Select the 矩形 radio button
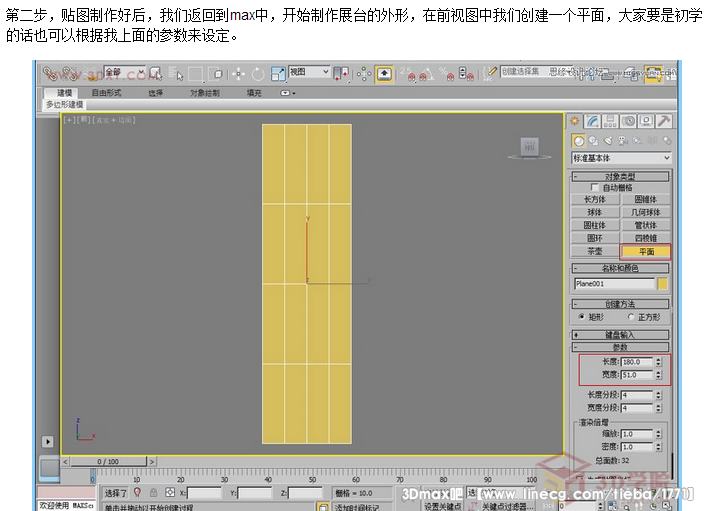The width and height of the screenshot is (723, 511). pyautogui.click(x=582, y=317)
